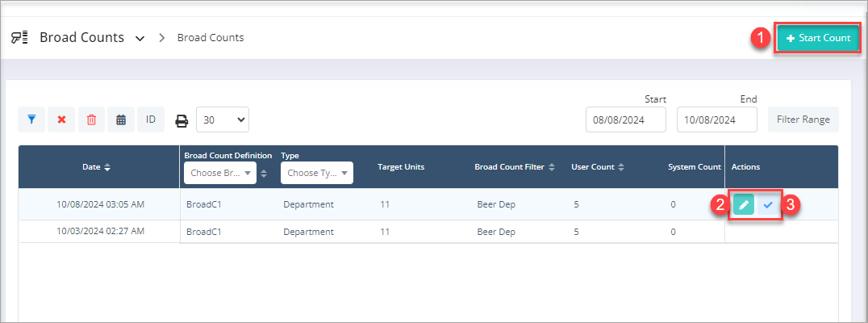Click the End date input field
This screenshot has height=323, width=868.
pyautogui.click(x=716, y=120)
